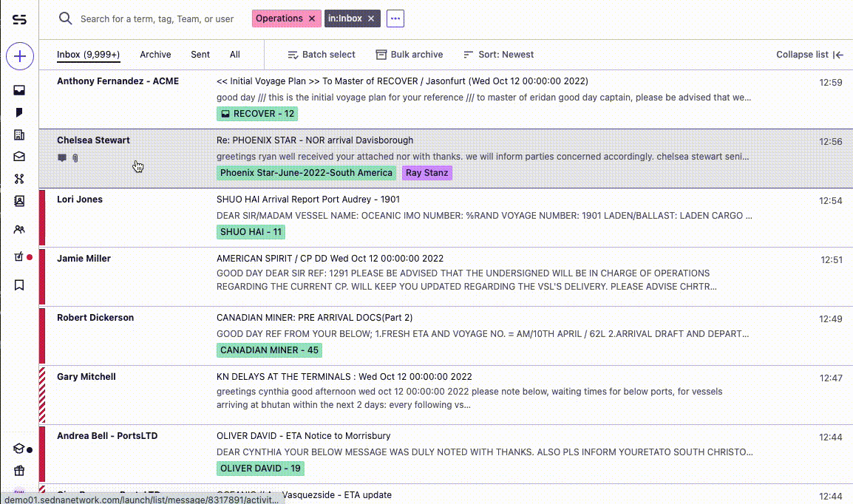The width and height of the screenshot is (853, 504).
Task: Open the Sort: Newest dropdown
Action: coord(498,55)
